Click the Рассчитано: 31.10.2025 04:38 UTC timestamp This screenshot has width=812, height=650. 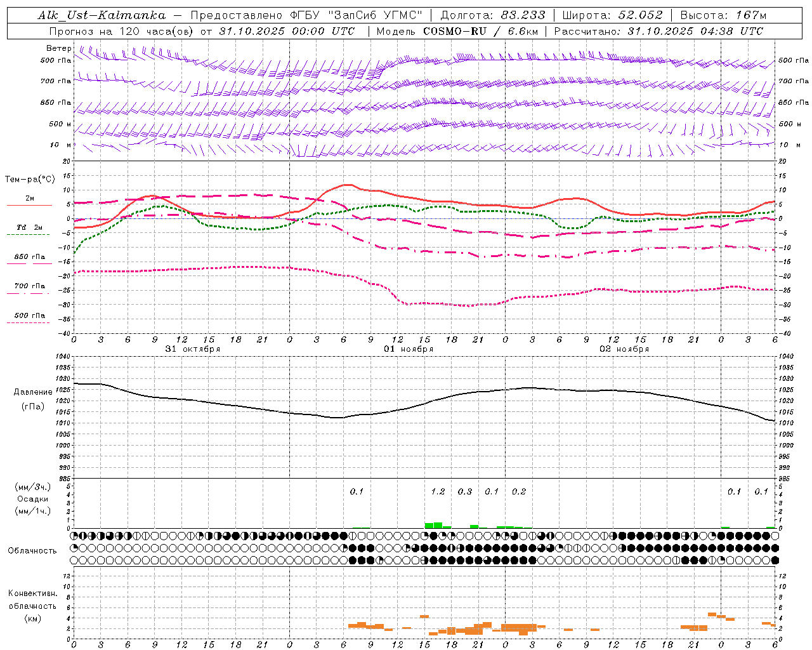(x=658, y=31)
